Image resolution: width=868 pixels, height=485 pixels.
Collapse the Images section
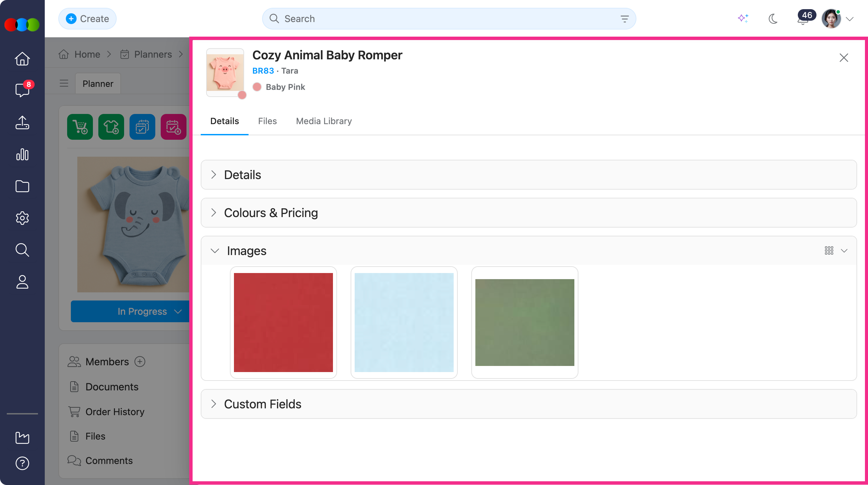(215, 251)
